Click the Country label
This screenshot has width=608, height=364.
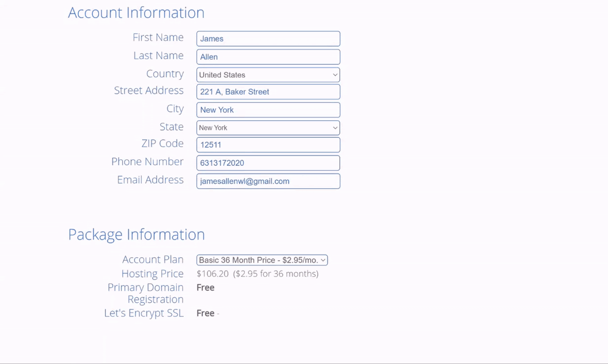point(165,74)
